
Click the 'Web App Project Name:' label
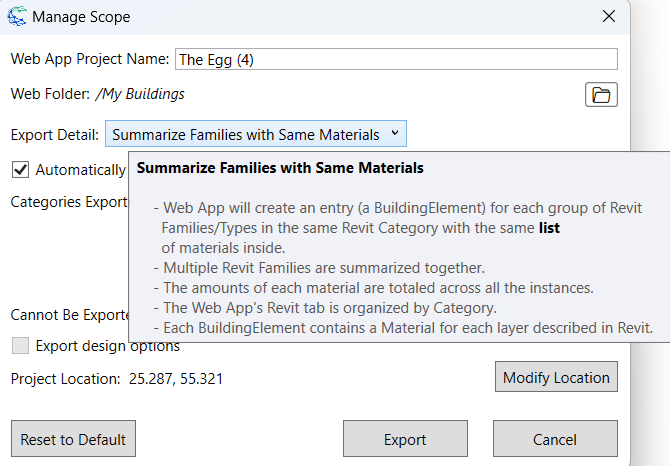pos(90,59)
